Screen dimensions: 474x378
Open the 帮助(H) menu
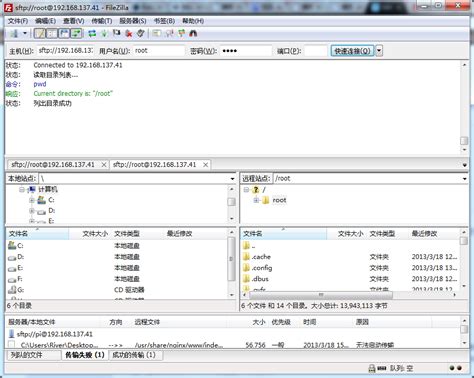193,21
